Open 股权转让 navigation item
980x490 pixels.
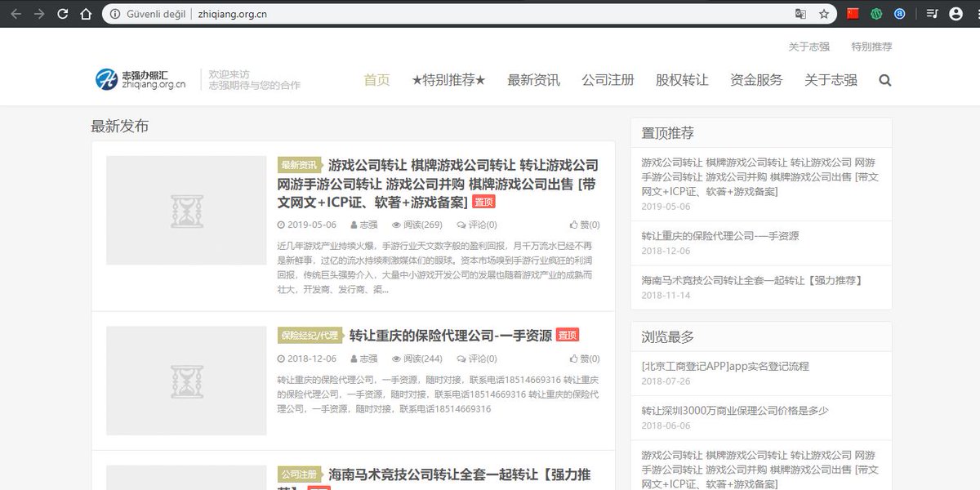click(682, 80)
